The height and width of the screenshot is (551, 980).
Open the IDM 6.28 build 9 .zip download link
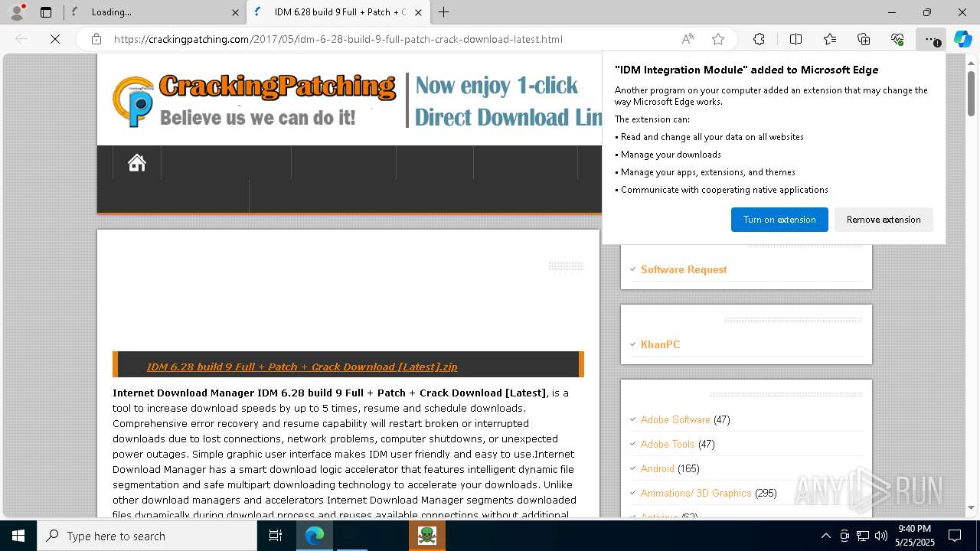302,367
